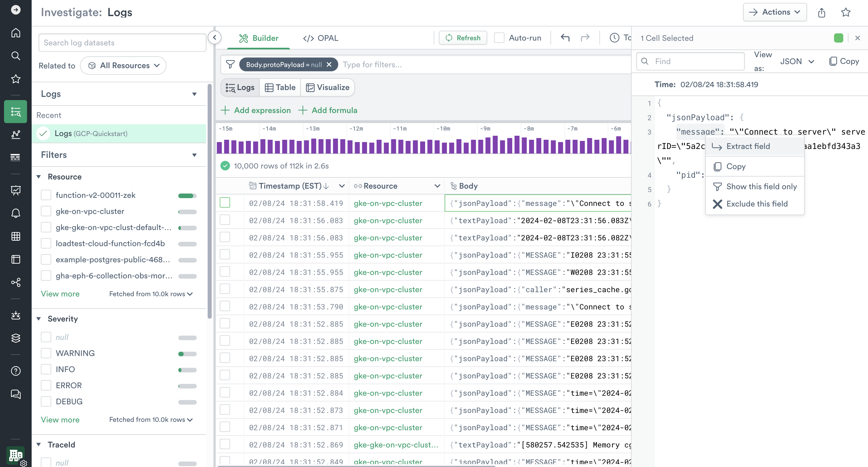This screenshot has width=868, height=467.
Task: Click the share icon in the top right
Action: pyautogui.click(x=821, y=12)
